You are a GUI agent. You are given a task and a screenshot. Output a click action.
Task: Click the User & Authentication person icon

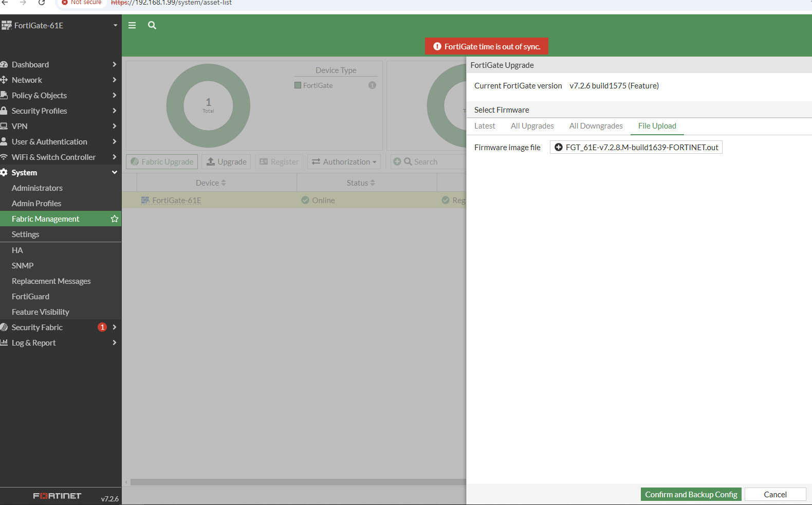pyautogui.click(x=4, y=141)
